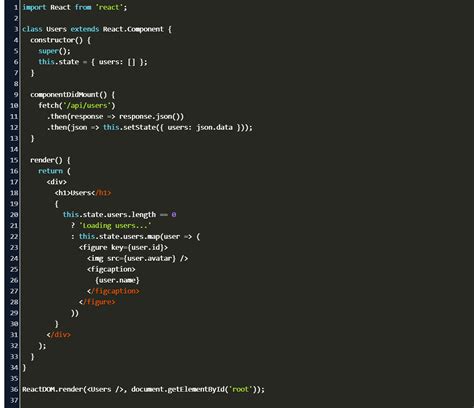474x408 pixels.
Task: Click 'setState' on line 12
Action: pyautogui.click(x=140, y=127)
